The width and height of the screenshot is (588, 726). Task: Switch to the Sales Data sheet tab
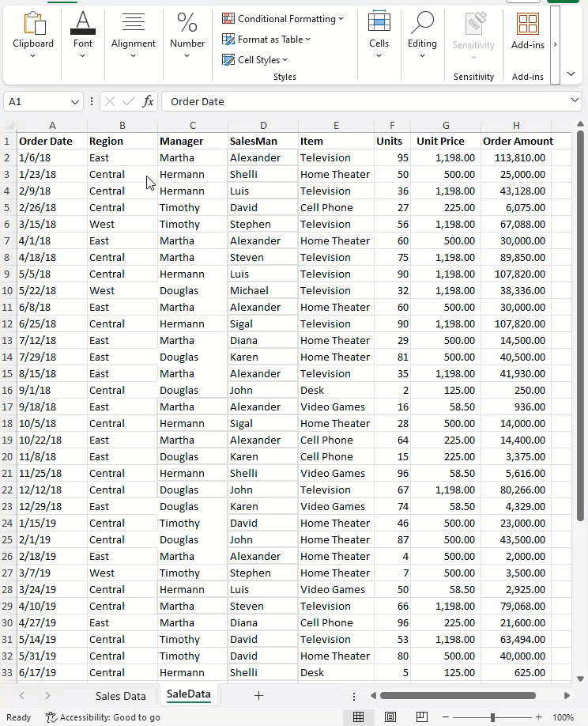[x=120, y=696]
